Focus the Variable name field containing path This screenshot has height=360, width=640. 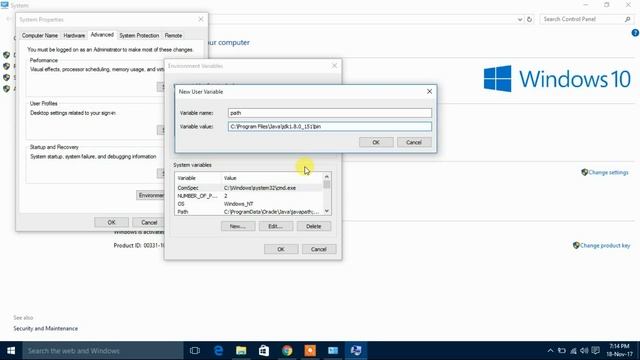(330, 113)
